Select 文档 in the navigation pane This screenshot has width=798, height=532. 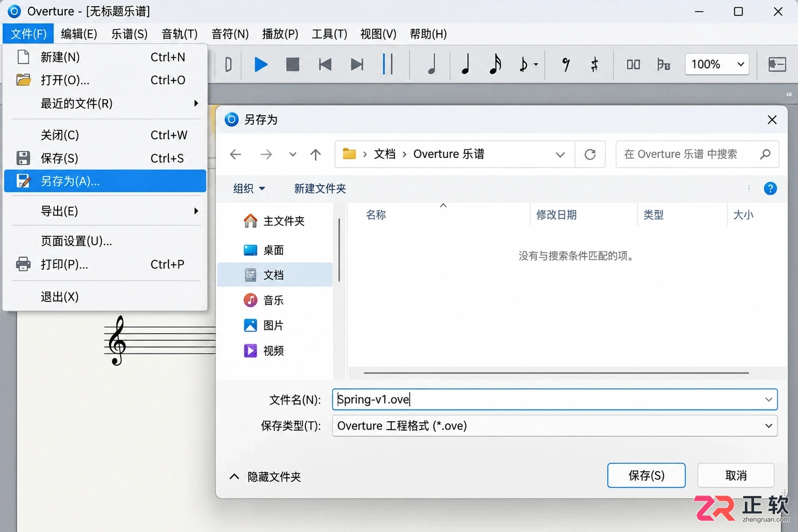274,275
